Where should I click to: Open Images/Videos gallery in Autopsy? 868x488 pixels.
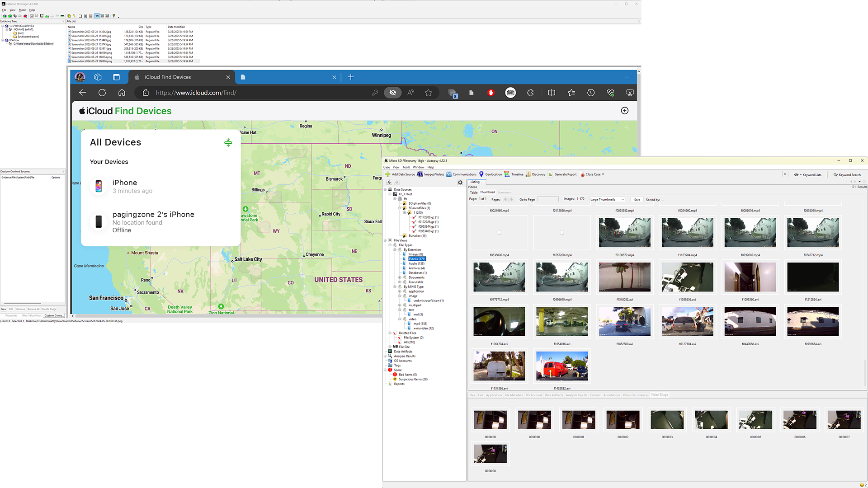click(431, 174)
